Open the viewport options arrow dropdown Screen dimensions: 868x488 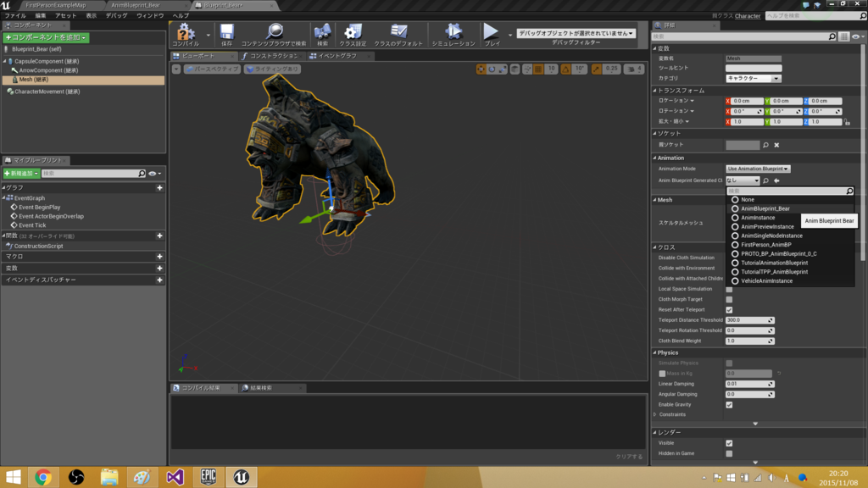point(176,69)
